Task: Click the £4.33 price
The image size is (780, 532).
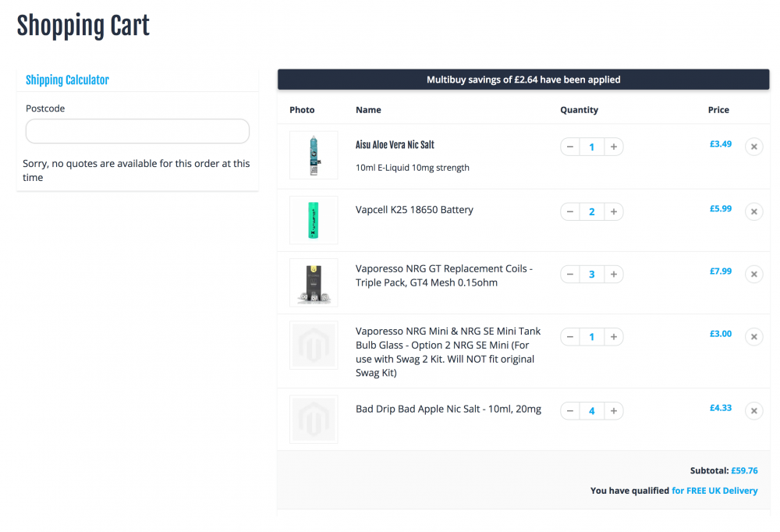Action: pyautogui.click(x=721, y=408)
